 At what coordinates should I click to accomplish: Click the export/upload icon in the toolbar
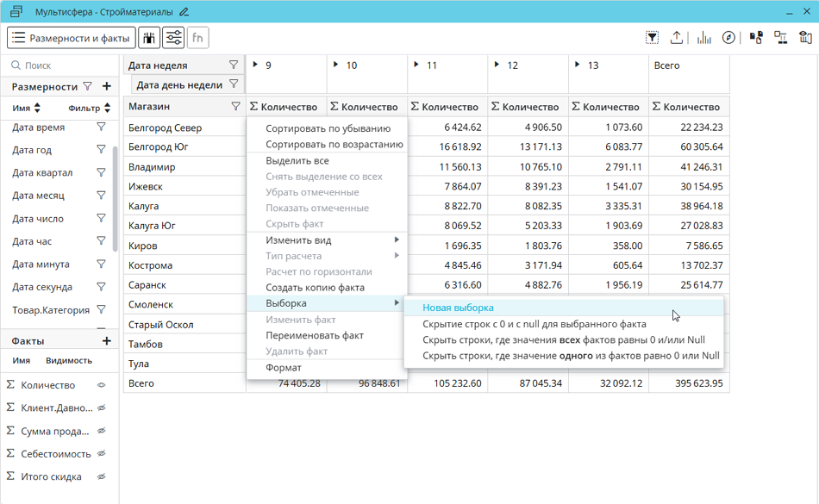pyautogui.click(x=677, y=38)
